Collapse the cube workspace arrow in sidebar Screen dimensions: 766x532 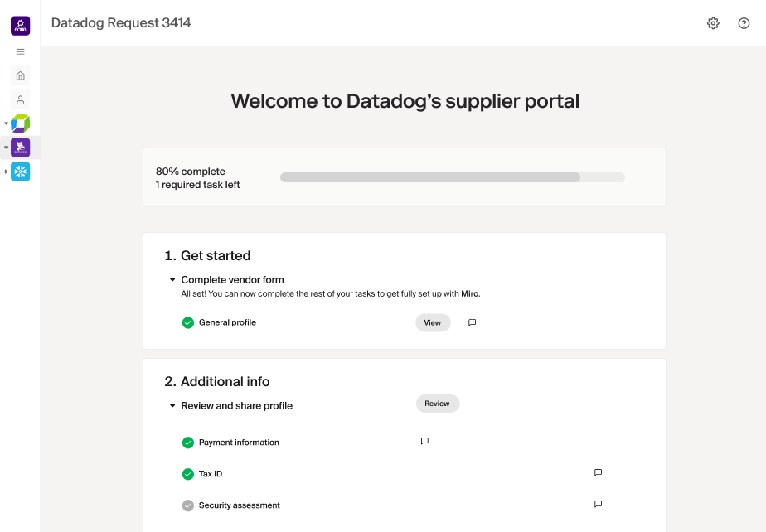(x=6, y=123)
